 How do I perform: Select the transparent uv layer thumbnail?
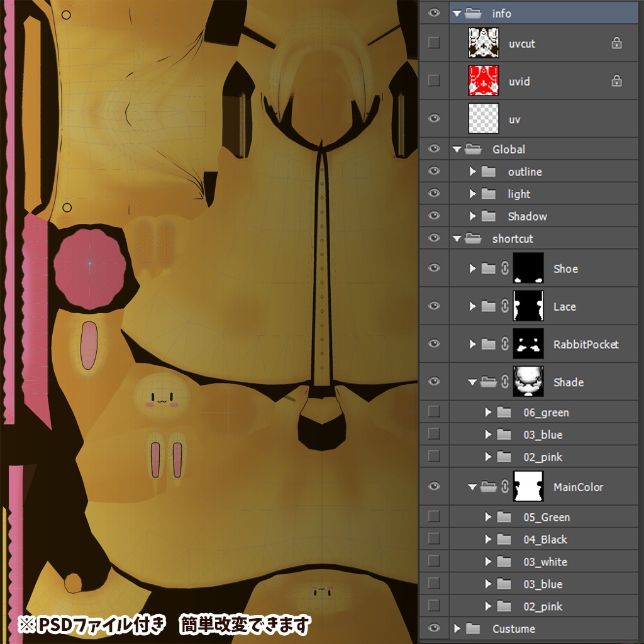[x=484, y=118]
